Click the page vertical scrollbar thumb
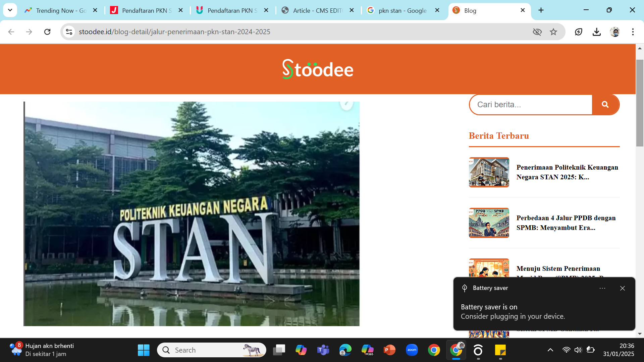The height and width of the screenshot is (362, 644). pyautogui.click(x=640, y=103)
